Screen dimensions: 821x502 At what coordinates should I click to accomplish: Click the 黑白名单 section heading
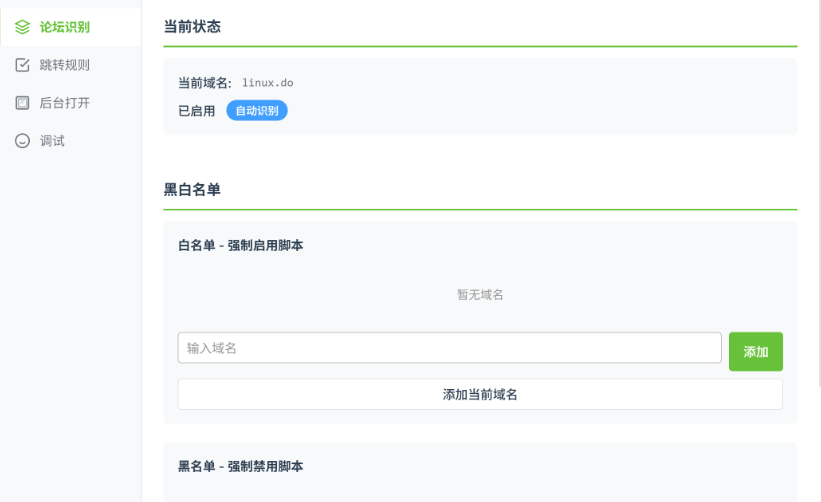(x=192, y=190)
